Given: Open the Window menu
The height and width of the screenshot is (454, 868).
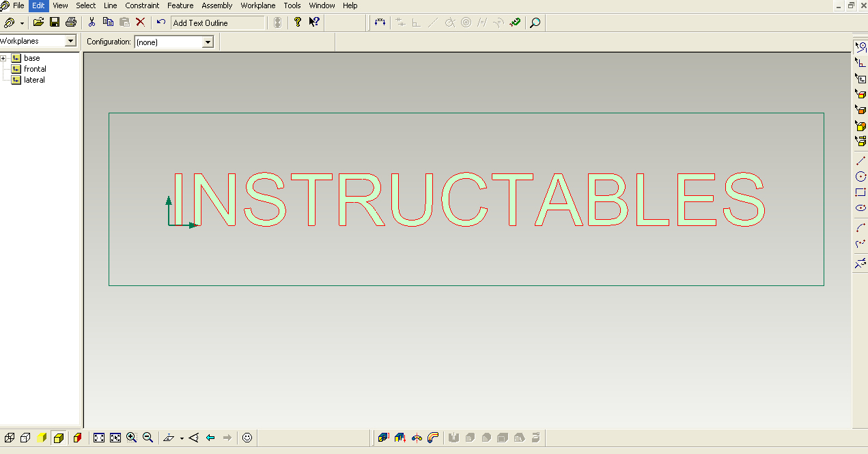Looking at the screenshot, I should tap(322, 5).
